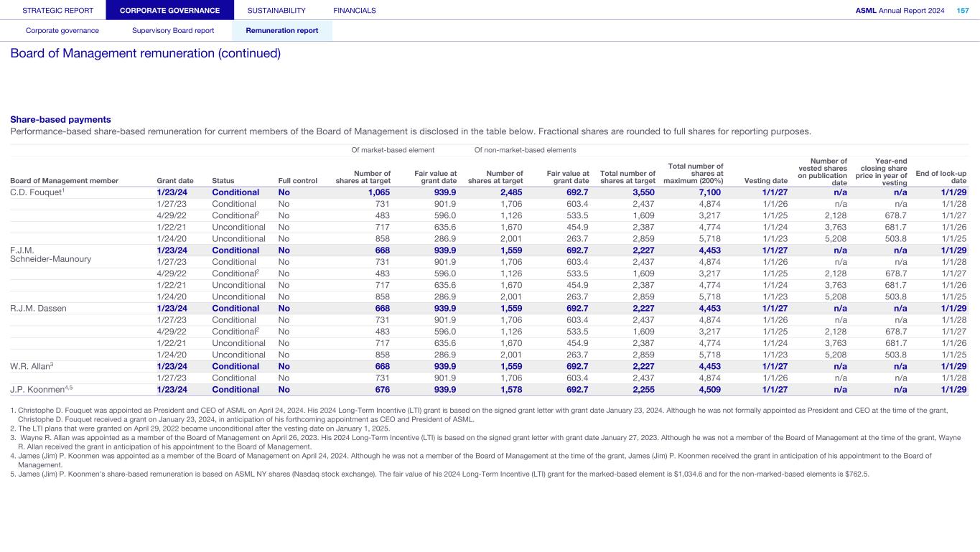Screen dimensions: 980x552
Task: Click the Status column header
Action: [x=223, y=181]
